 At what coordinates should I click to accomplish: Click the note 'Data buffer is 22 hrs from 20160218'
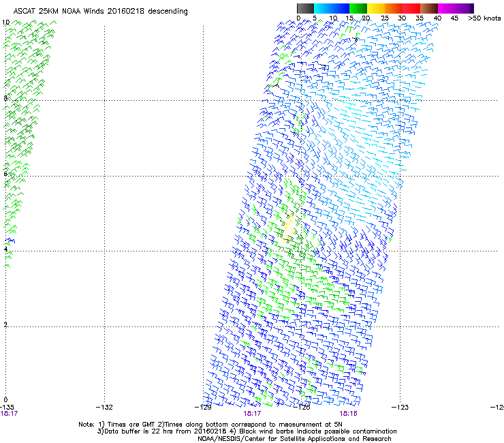166,431
